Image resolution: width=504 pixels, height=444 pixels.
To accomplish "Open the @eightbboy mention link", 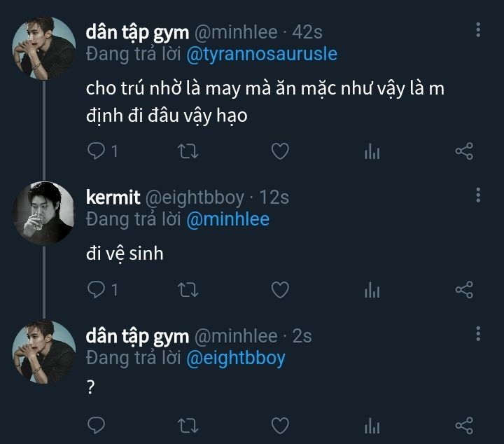I will click(x=235, y=358).
